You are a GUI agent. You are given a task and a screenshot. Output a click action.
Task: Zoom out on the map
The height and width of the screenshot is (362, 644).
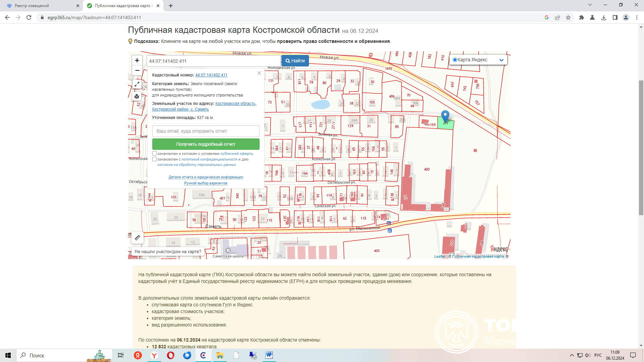[137, 71]
